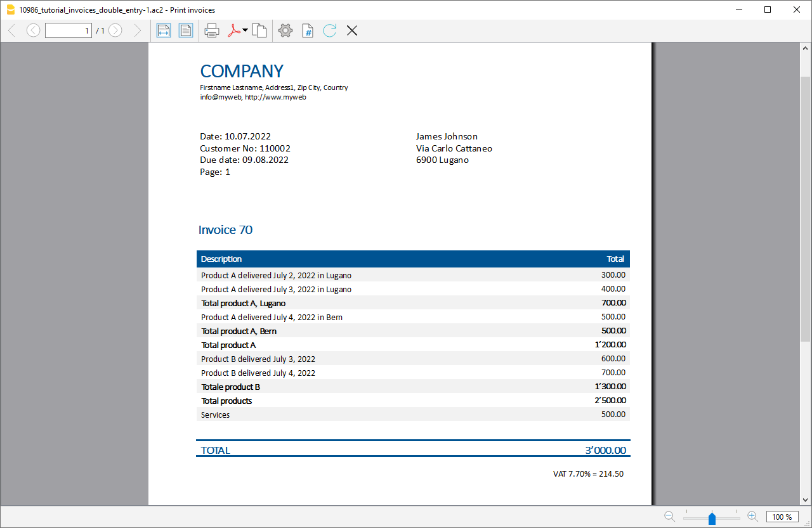Refresh the print preview
Screen dimensions: 812x528
[329, 30]
